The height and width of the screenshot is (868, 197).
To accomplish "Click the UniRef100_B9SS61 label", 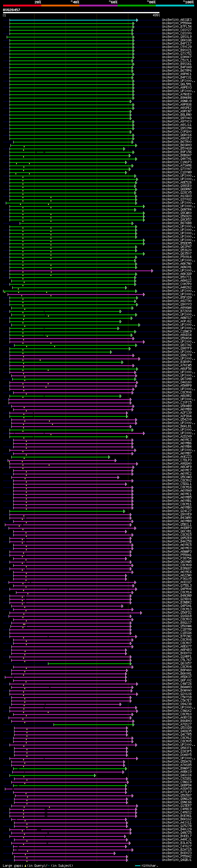I will [x=177, y=64].
